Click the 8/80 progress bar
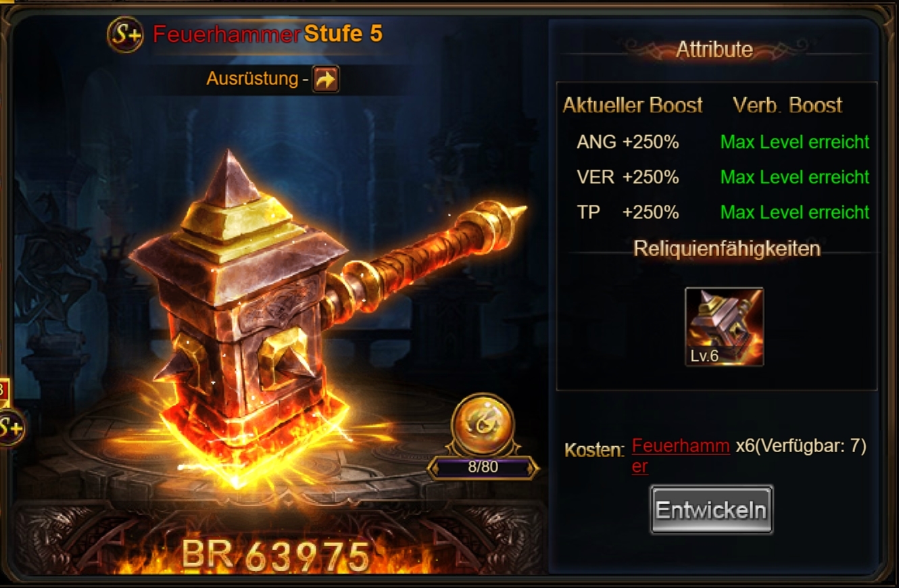Screen dimensions: 899x588 click(483, 467)
